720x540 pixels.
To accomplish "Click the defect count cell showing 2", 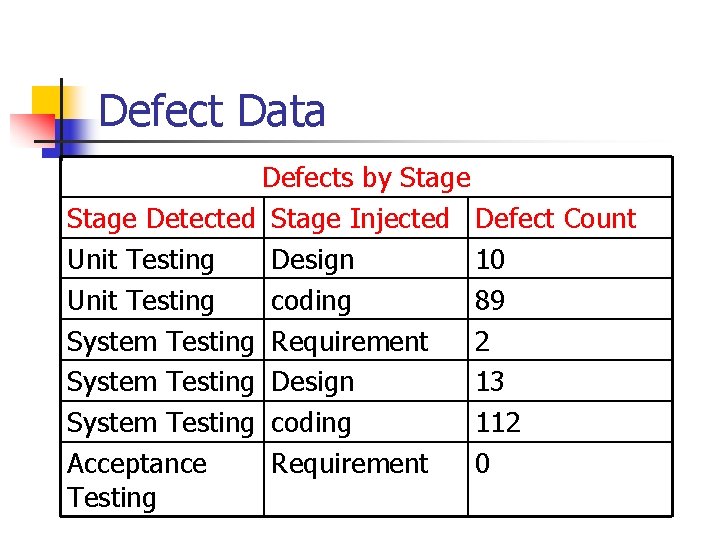I will click(570, 340).
